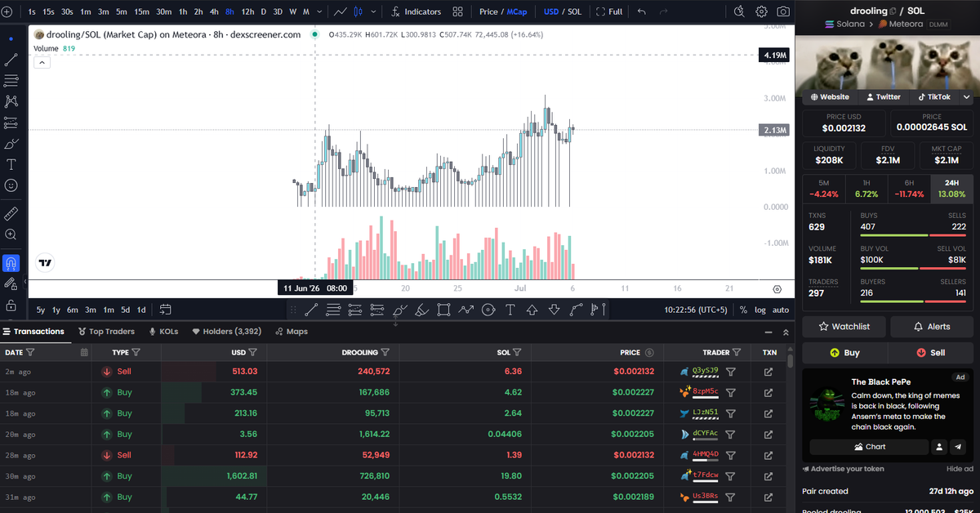Screen dimensions: 980x513
Task: Select the 1H stats tab
Action: 866,188
